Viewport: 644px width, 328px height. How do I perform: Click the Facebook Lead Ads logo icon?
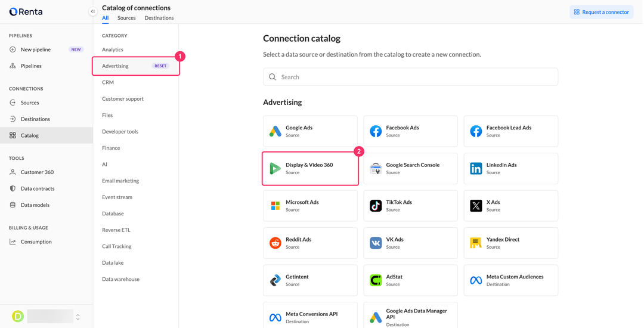pos(476,131)
